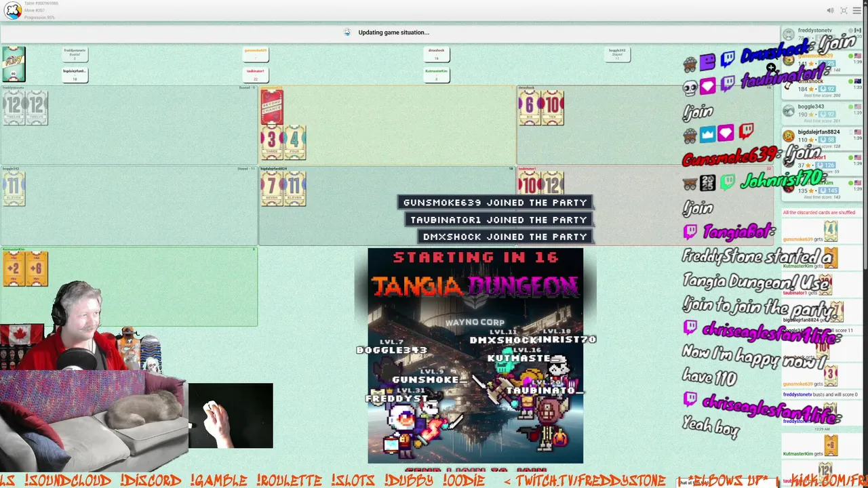868x488 pixels.
Task: Select the red Second Chance card
Action: pos(272,107)
